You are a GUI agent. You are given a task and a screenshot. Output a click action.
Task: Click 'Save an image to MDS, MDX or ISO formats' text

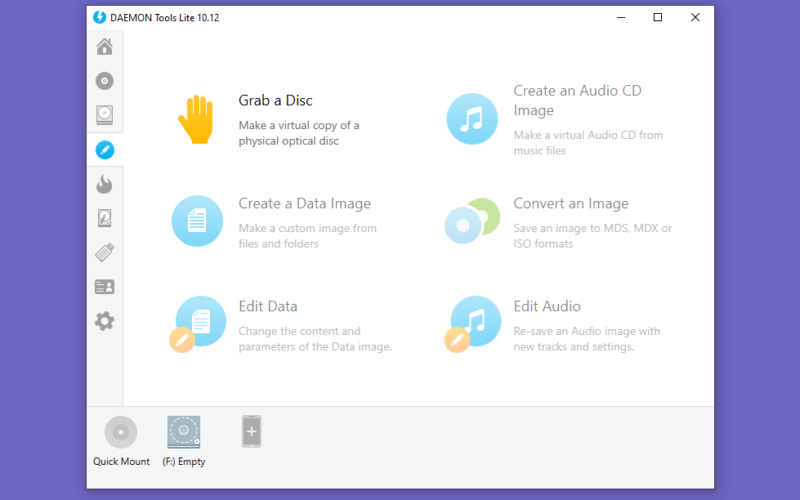point(592,236)
